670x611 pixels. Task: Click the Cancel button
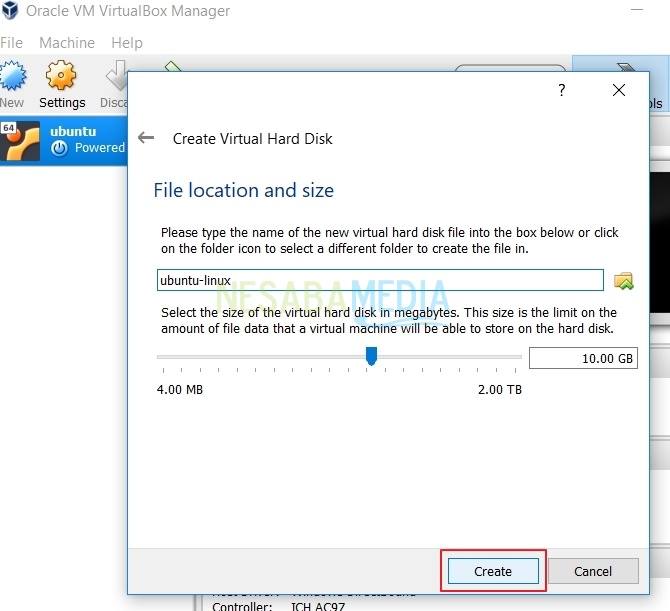click(593, 571)
